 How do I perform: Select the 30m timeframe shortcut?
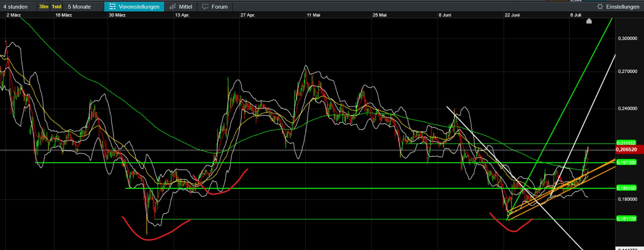coord(43,7)
